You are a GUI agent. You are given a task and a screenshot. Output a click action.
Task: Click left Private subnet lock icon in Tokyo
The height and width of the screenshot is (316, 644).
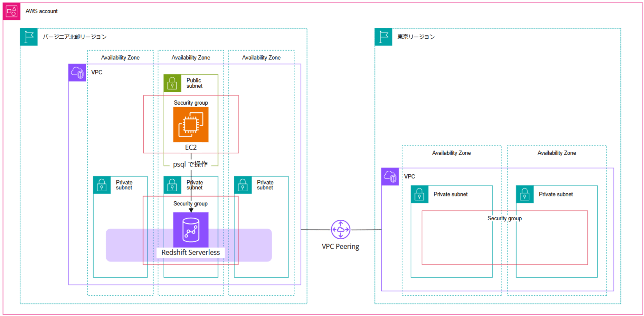(x=420, y=194)
